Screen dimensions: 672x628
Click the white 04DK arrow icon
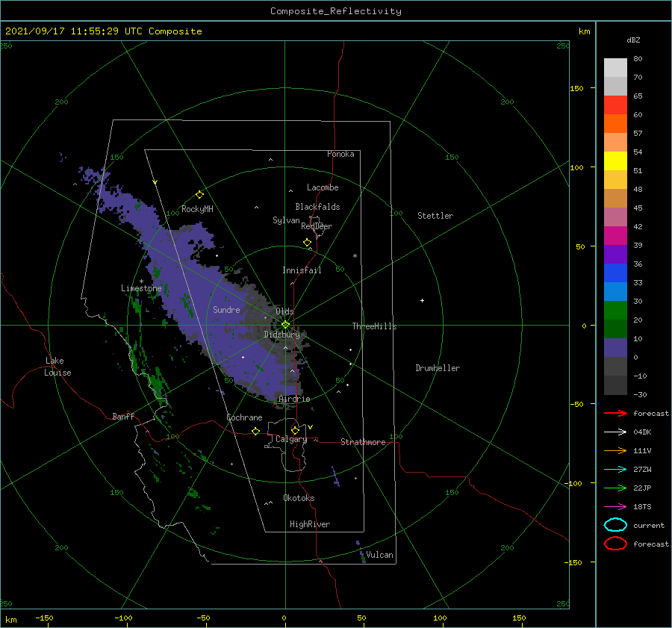(615, 432)
